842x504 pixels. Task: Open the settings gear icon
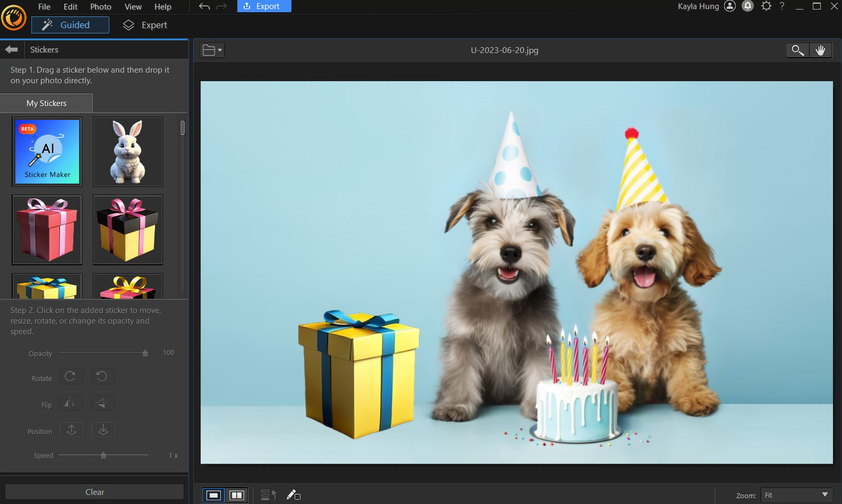tap(766, 6)
